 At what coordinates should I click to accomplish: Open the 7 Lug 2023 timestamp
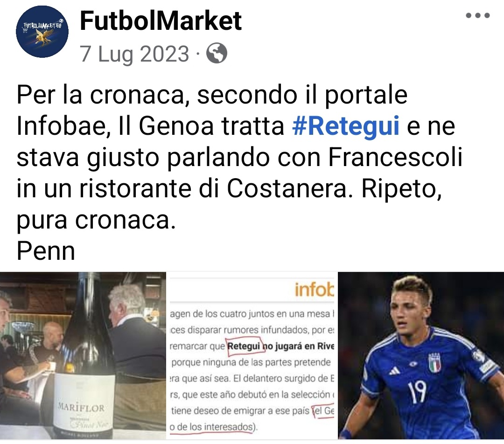pos(134,54)
